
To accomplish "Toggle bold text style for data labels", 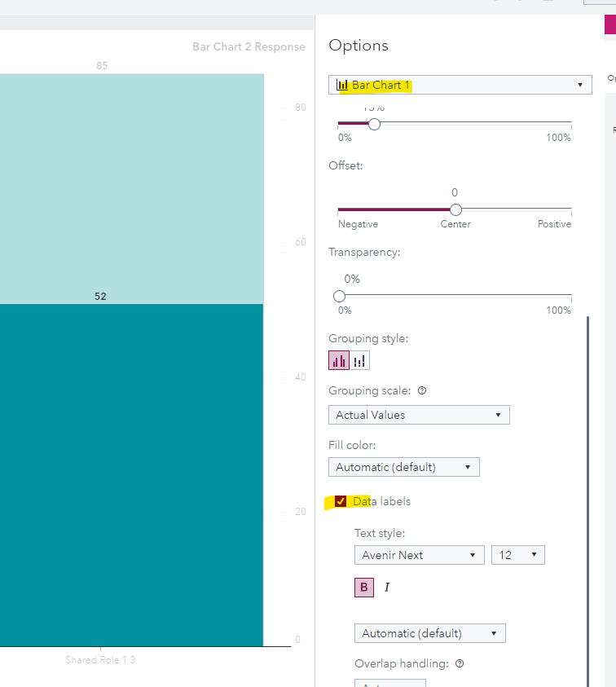I will click(364, 587).
